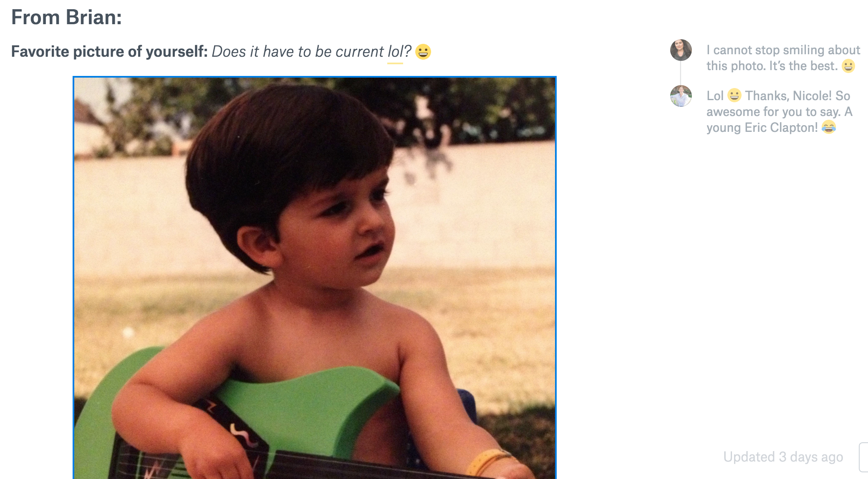Click Nicole's profile avatar in the comments

click(681, 50)
